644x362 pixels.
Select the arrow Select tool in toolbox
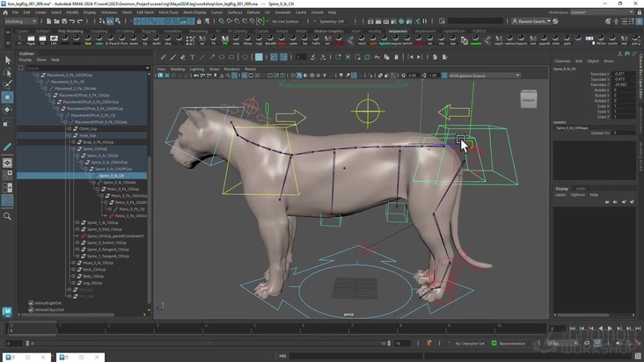coord(7,60)
